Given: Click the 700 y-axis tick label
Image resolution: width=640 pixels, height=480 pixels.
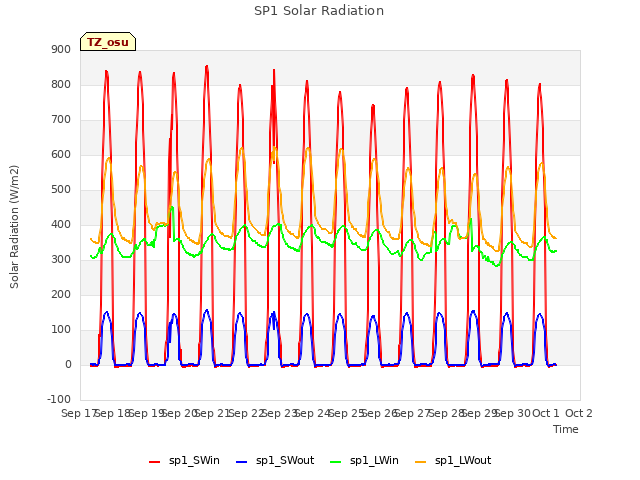Looking at the screenshot, I should 61,120.
